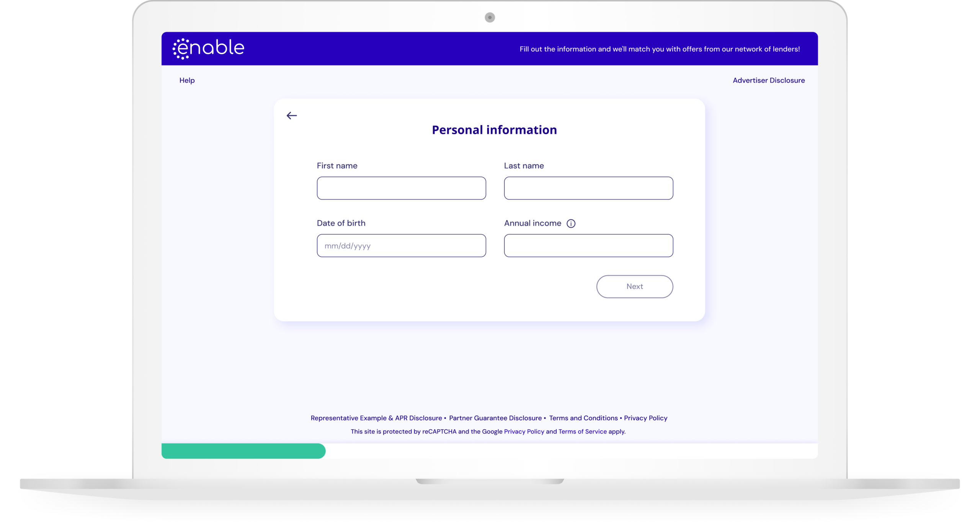
Task: Click the Personal information heading
Action: (494, 130)
